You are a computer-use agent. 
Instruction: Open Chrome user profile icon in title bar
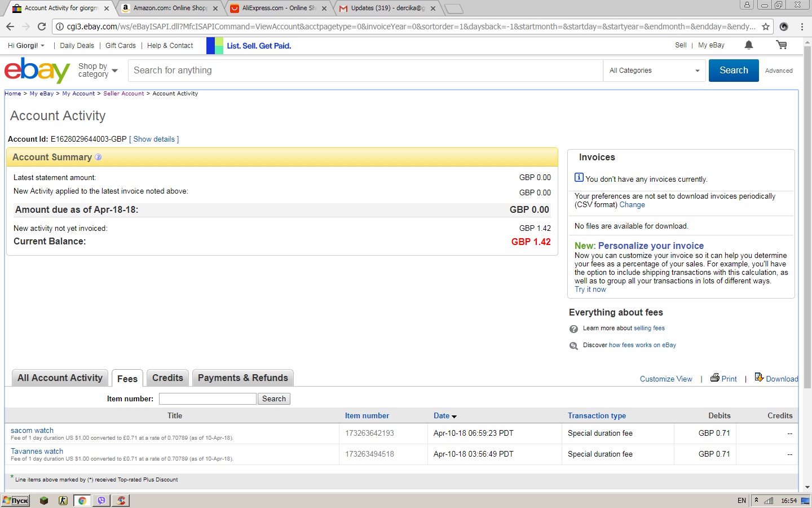(x=747, y=5)
